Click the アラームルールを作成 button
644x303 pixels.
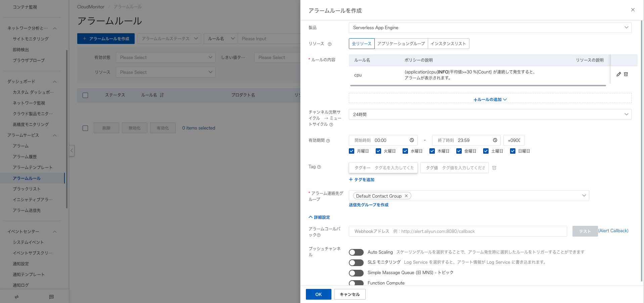click(x=106, y=39)
